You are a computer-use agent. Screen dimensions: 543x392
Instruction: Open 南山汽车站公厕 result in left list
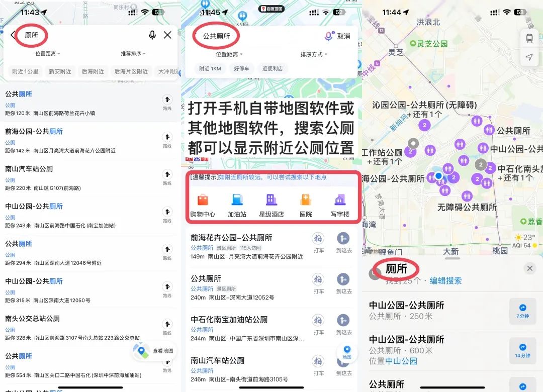(x=29, y=169)
